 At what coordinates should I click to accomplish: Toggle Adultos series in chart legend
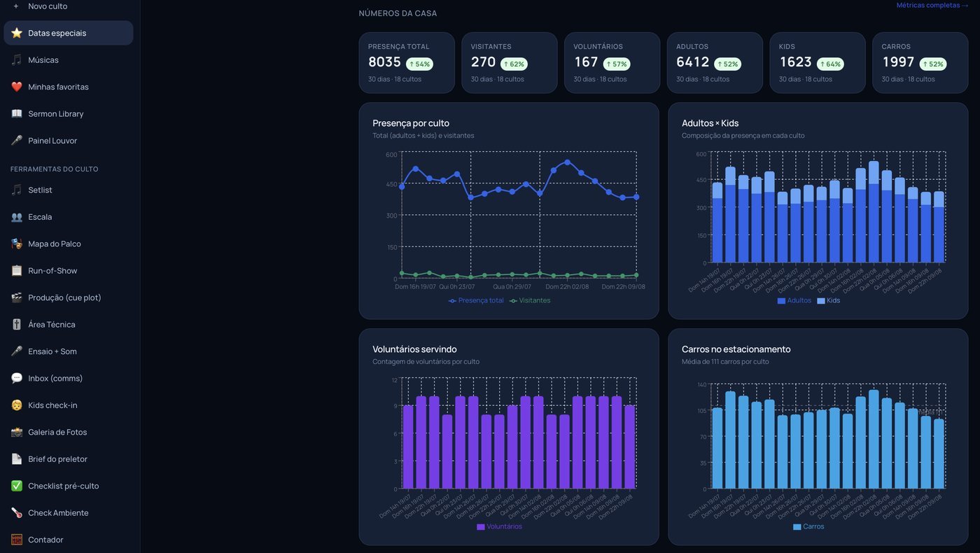pos(794,300)
